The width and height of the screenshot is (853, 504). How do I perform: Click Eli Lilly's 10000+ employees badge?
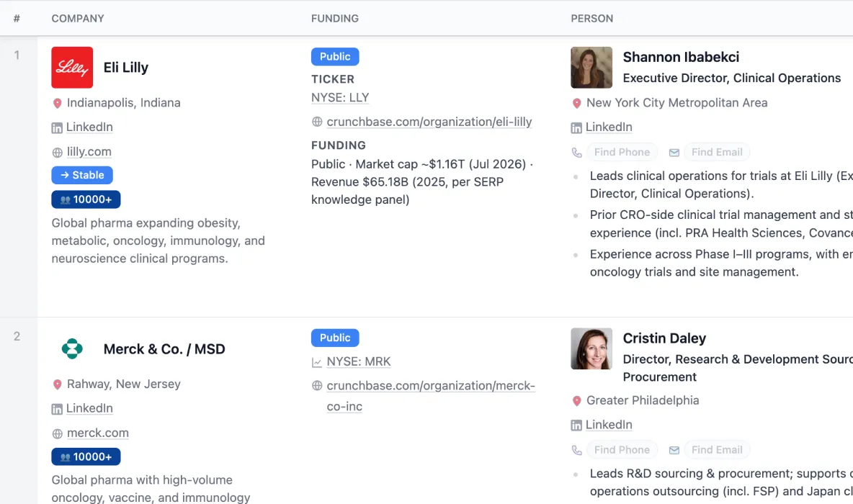pos(86,199)
